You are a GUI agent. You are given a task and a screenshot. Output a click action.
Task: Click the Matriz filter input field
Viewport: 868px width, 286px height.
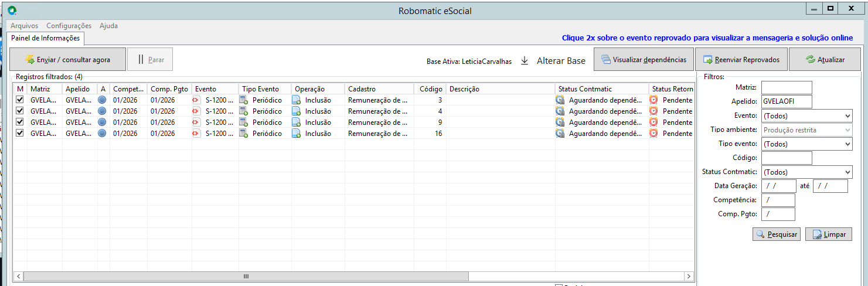[x=787, y=87]
